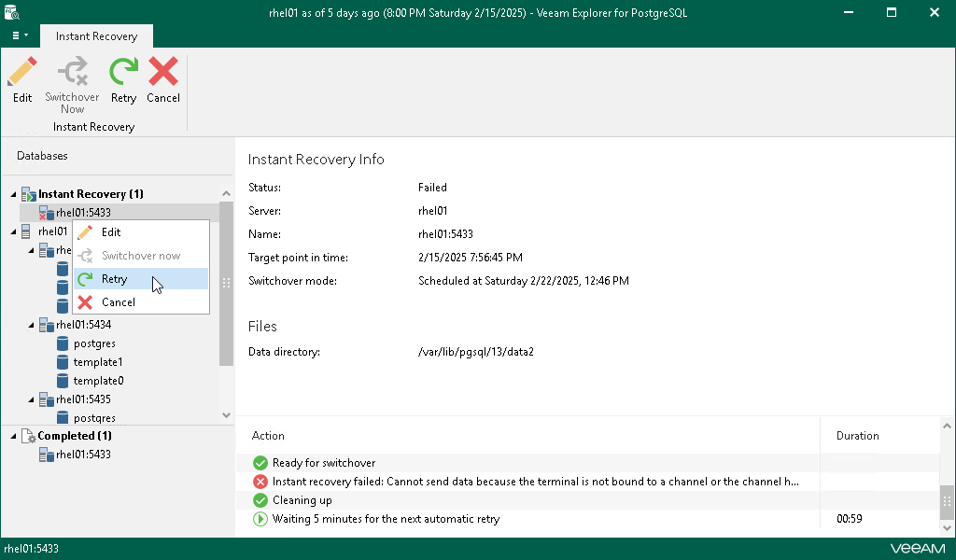Click the instance icon of rhel01:5434
Image resolution: width=956 pixels, height=560 pixels.
pyautogui.click(x=47, y=325)
